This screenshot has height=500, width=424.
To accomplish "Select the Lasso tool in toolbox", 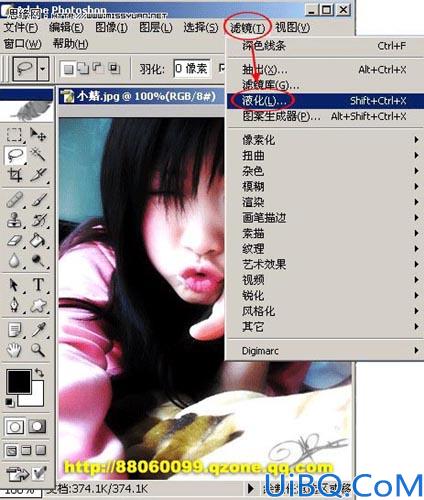I will tap(15, 155).
